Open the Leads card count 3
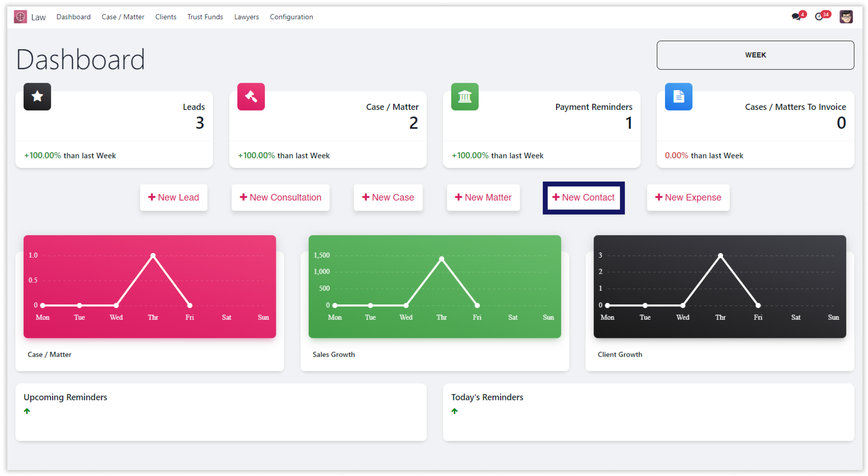The height and width of the screenshot is (476, 868). tap(200, 123)
